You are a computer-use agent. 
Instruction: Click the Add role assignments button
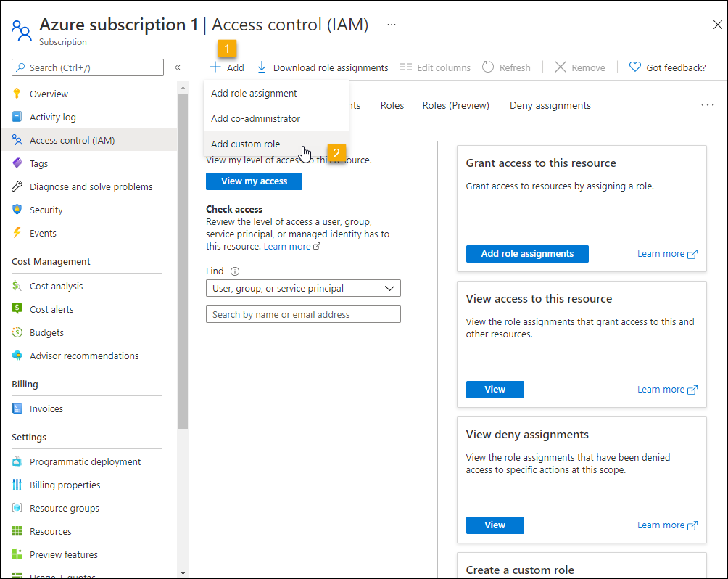527,254
